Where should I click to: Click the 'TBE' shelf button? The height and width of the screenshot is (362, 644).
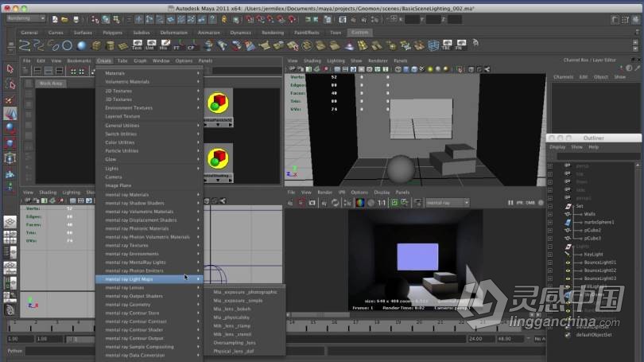[447, 45]
